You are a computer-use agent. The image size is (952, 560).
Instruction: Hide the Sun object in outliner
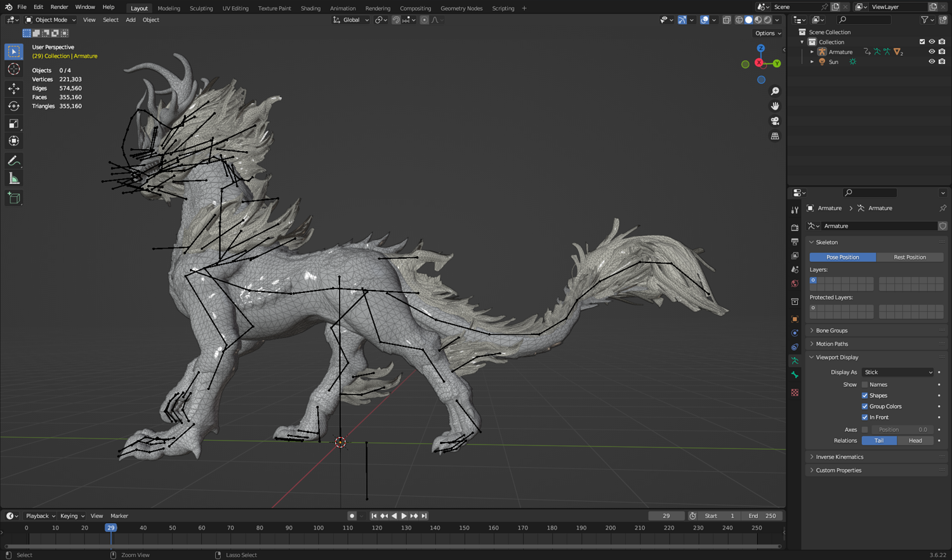coord(932,62)
